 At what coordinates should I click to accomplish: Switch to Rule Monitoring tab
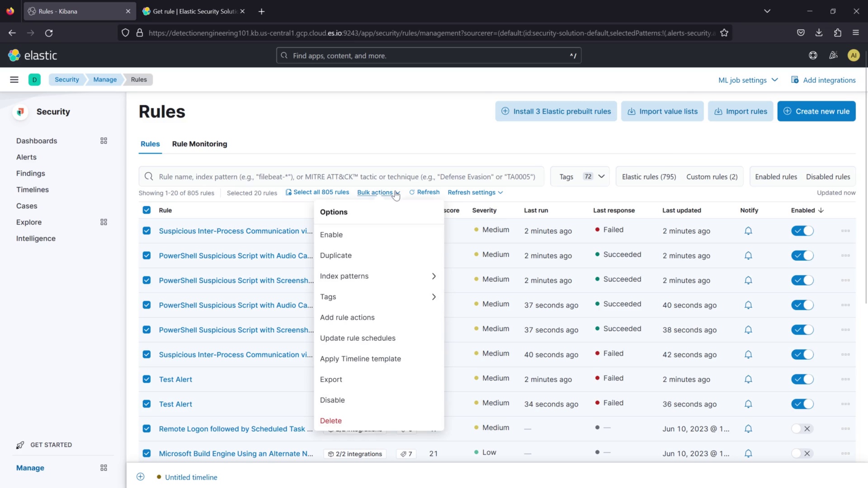tap(199, 144)
